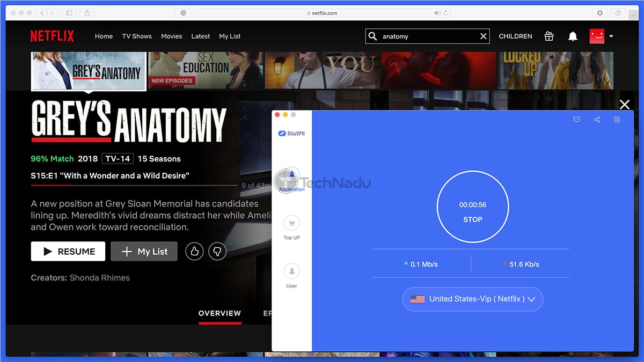Open the Latest section
Image resolution: width=644 pixels, height=362 pixels.
(201, 36)
